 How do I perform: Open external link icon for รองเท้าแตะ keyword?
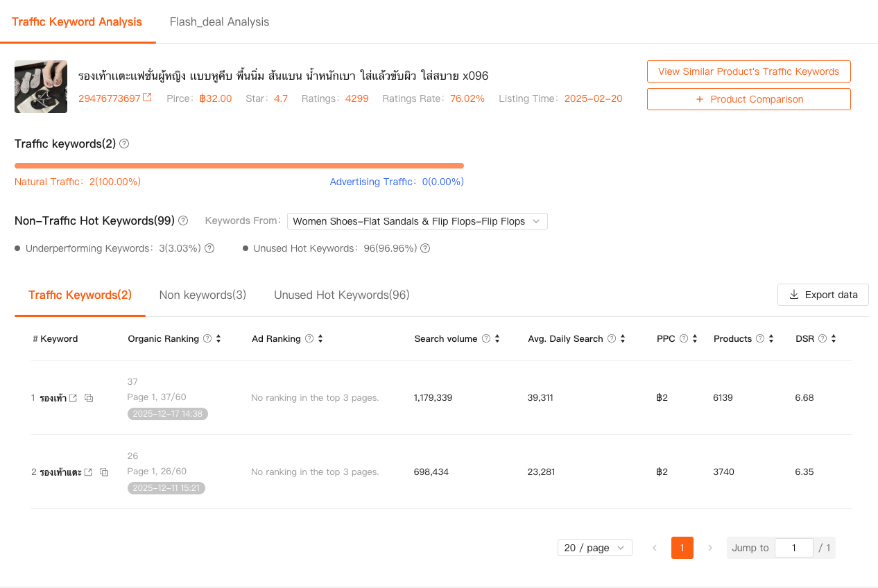coord(88,472)
